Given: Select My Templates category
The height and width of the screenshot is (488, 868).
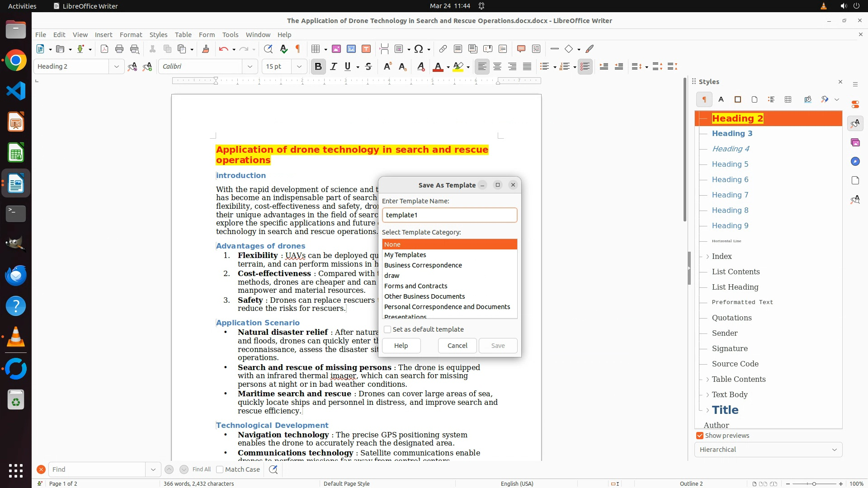Looking at the screenshot, I should [x=405, y=255].
